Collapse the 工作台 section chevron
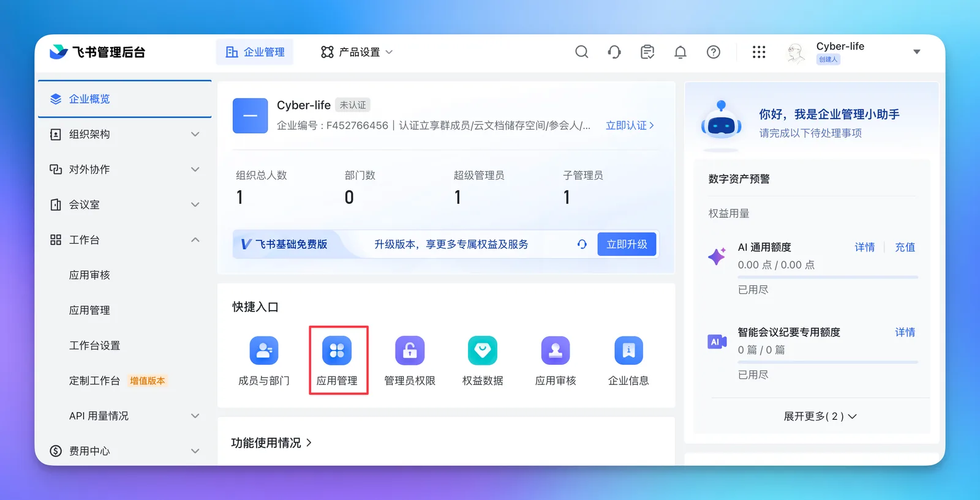This screenshot has width=980, height=500. click(x=195, y=240)
